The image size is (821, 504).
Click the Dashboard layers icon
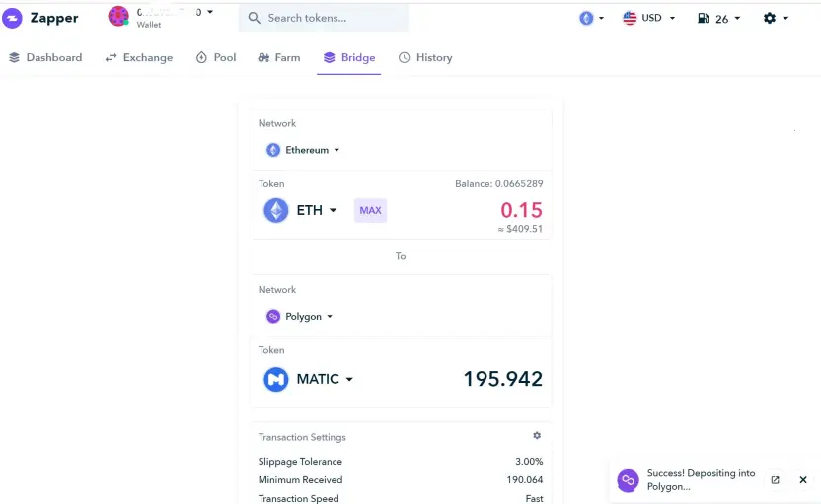pyautogui.click(x=14, y=57)
